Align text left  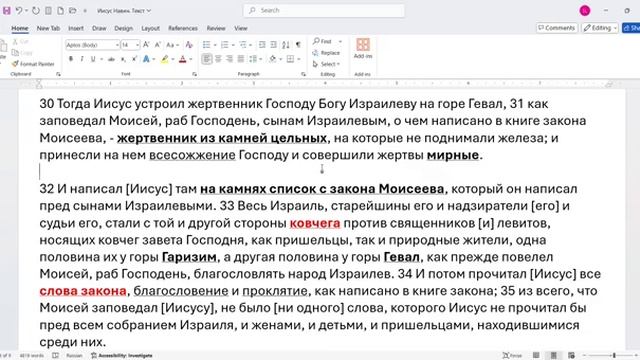(207, 59)
